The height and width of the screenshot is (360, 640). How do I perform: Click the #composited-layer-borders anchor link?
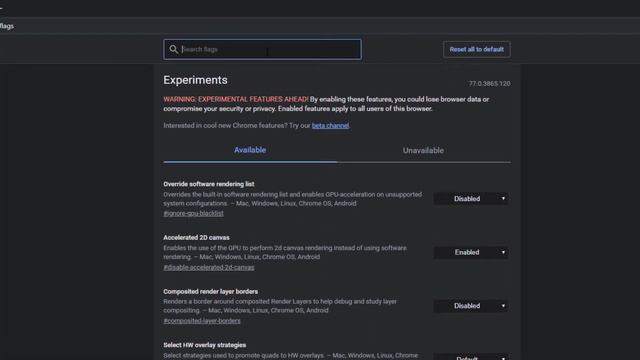click(202, 321)
